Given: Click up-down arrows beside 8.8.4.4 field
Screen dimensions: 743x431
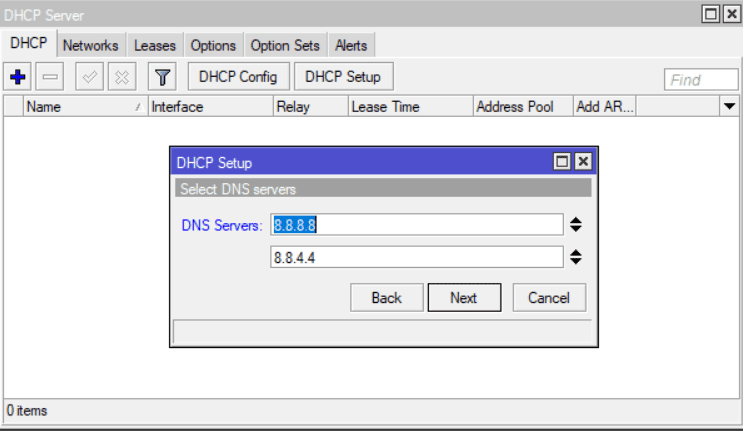Looking at the screenshot, I should pyautogui.click(x=576, y=258).
